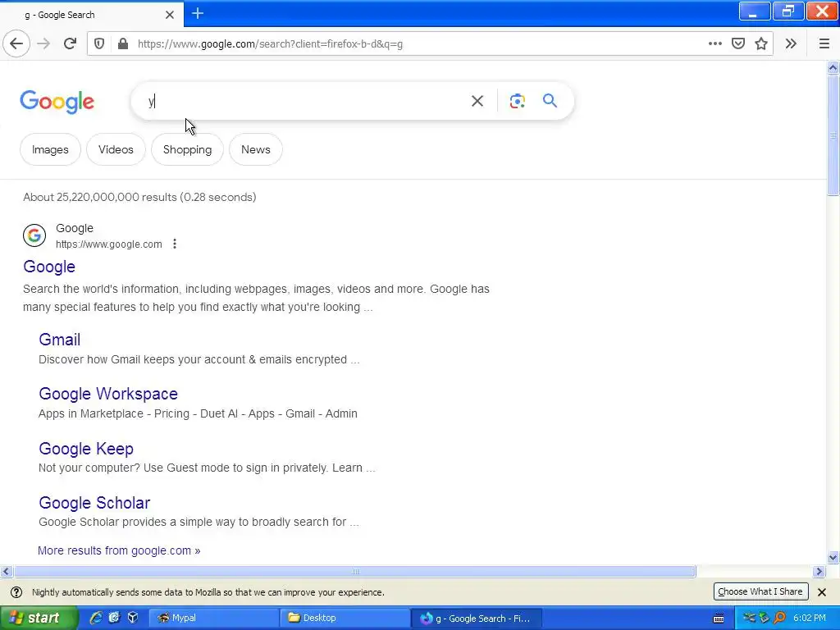This screenshot has width=840, height=630.
Task: Open the Google Scholar sitelink
Action: point(94,503)
